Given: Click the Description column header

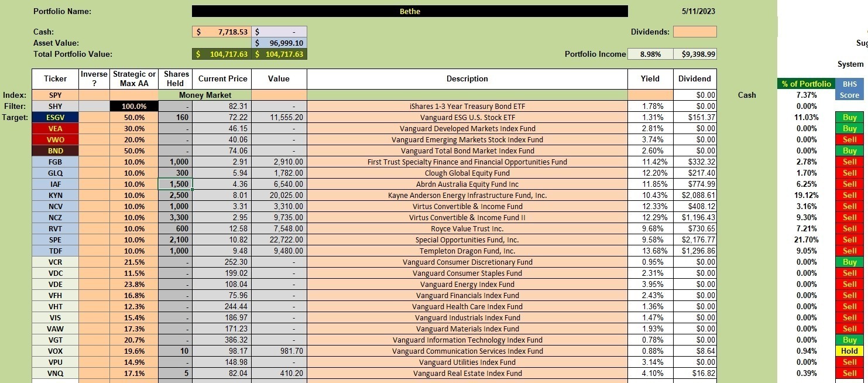Looking at the screenshot, I should point(467,79).
